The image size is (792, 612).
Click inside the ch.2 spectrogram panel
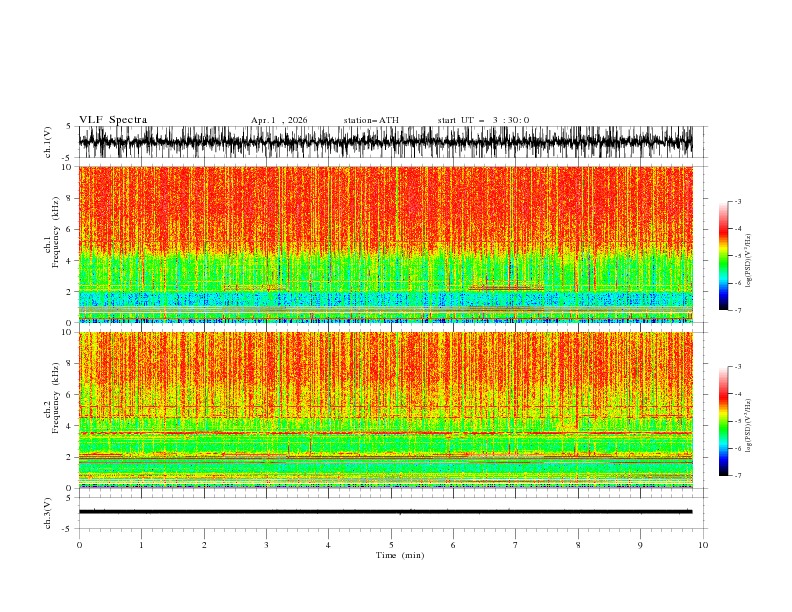click(385, 410)
